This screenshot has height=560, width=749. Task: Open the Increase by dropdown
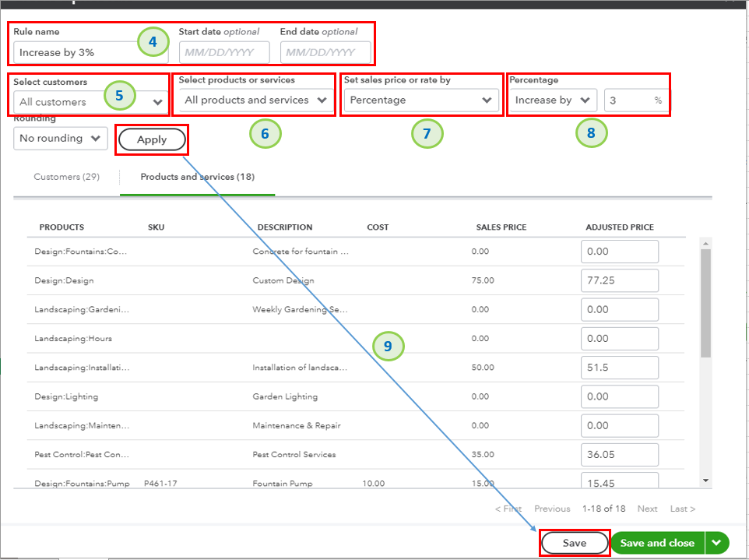pos(553,100)
